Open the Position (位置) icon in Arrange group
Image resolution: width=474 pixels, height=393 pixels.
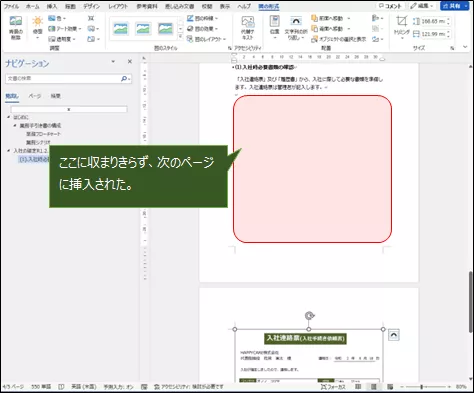pyautogui.click(x=274, y=27)
